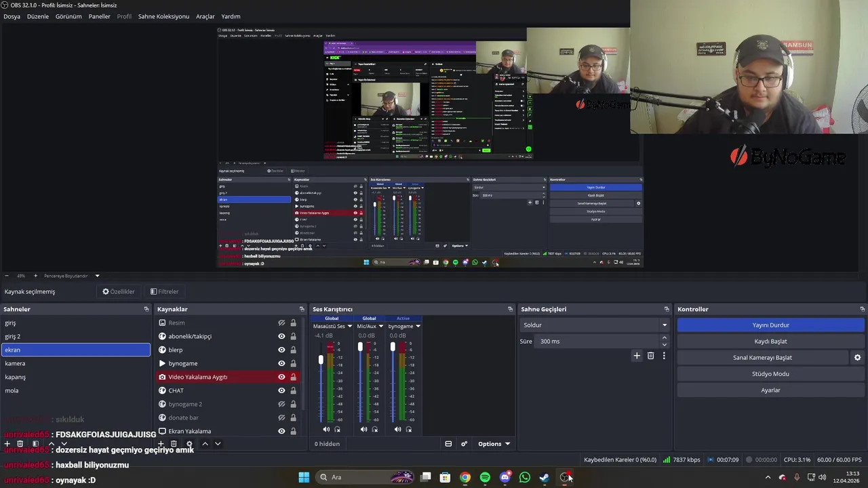Viewport: 868px width, 488px height.
Task: Hide the bynogame source
Action: coord(281,363)
